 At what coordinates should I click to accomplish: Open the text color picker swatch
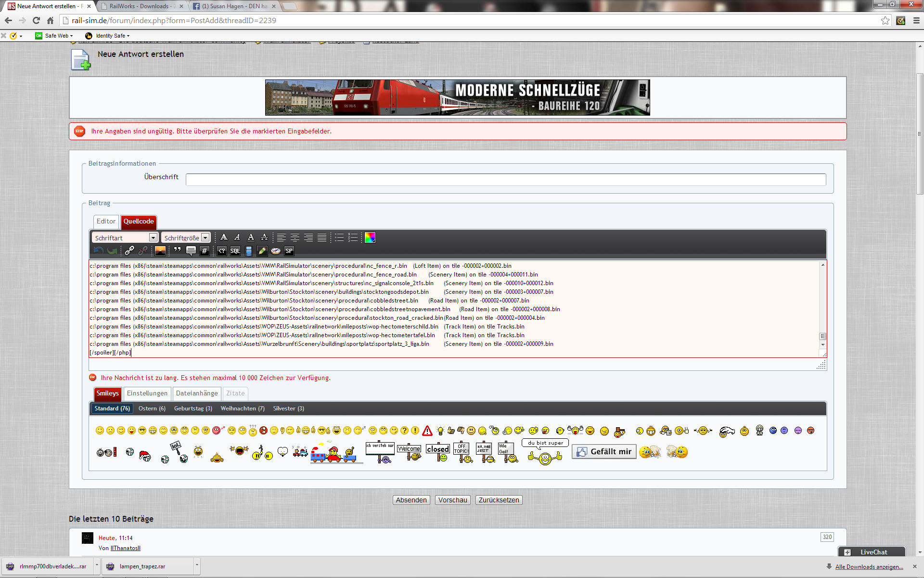(x=370, y=237)
